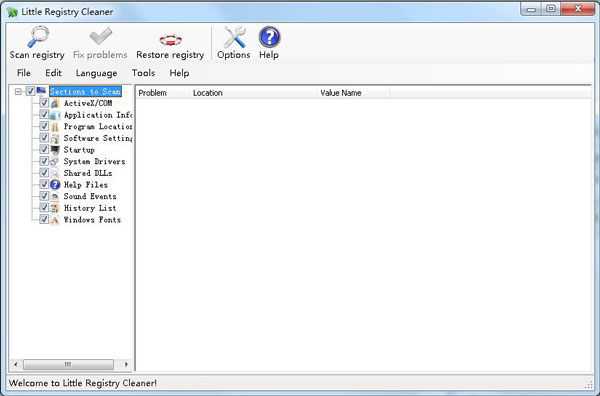Select the Help Files tree item

(x=86, y=185)
